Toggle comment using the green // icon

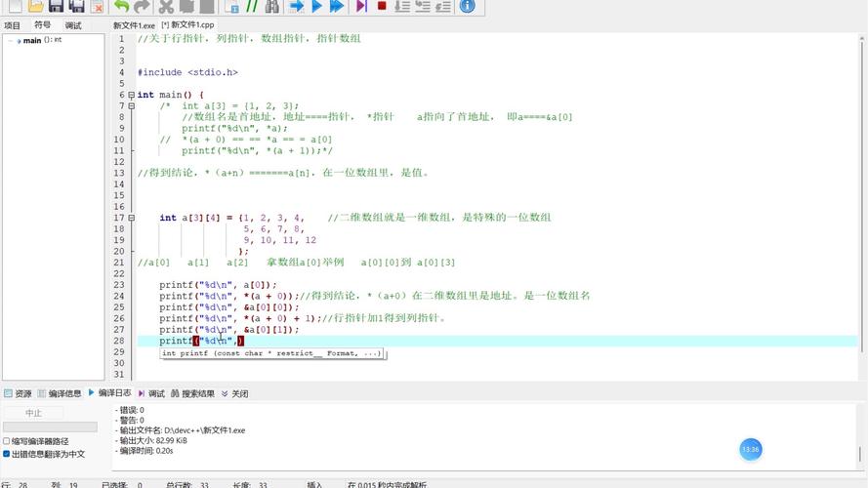[x=252, y=6]
